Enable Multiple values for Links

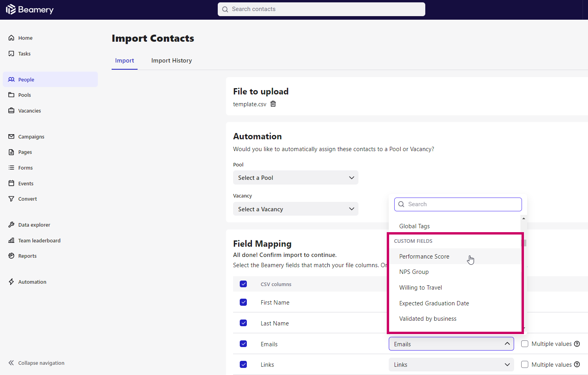525,364
